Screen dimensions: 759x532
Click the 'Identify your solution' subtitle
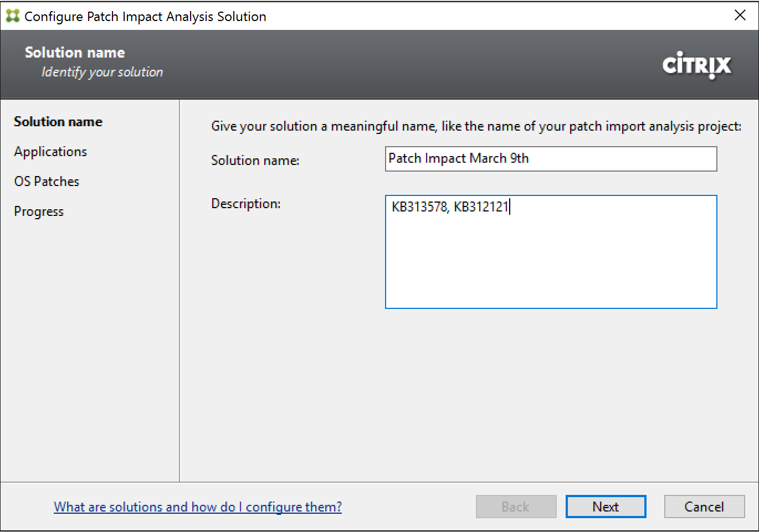pos(102,72)
